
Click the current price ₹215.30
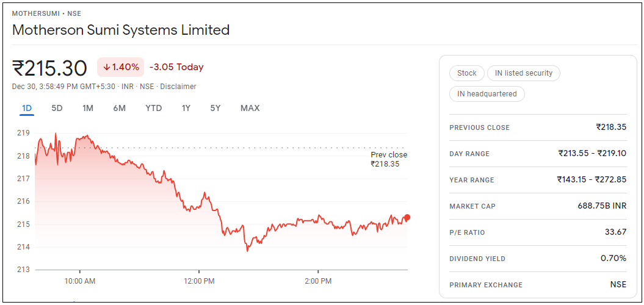pos(49,68)
